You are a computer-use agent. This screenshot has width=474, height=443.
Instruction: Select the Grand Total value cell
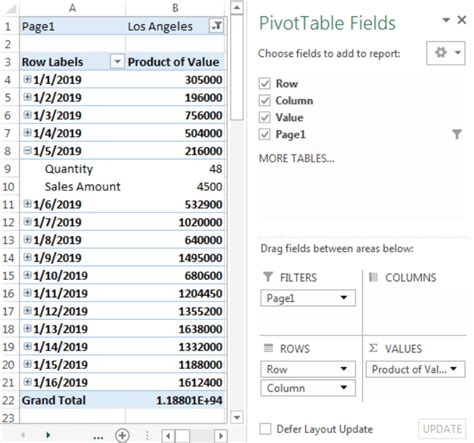click(175, 400)
